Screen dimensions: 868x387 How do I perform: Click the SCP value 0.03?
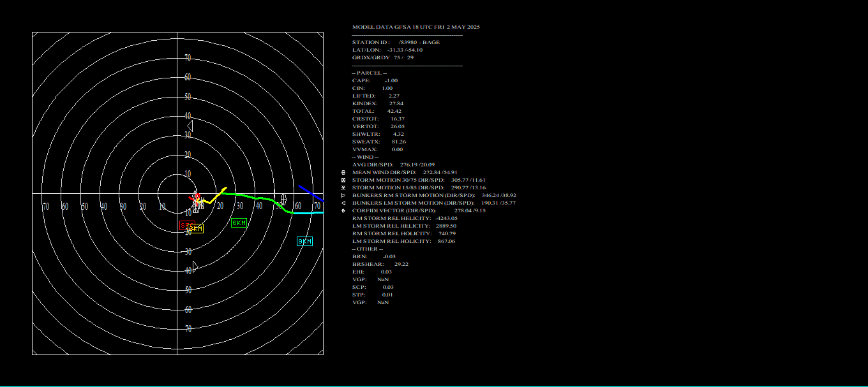pyautogui.click(x=388, y=287)
